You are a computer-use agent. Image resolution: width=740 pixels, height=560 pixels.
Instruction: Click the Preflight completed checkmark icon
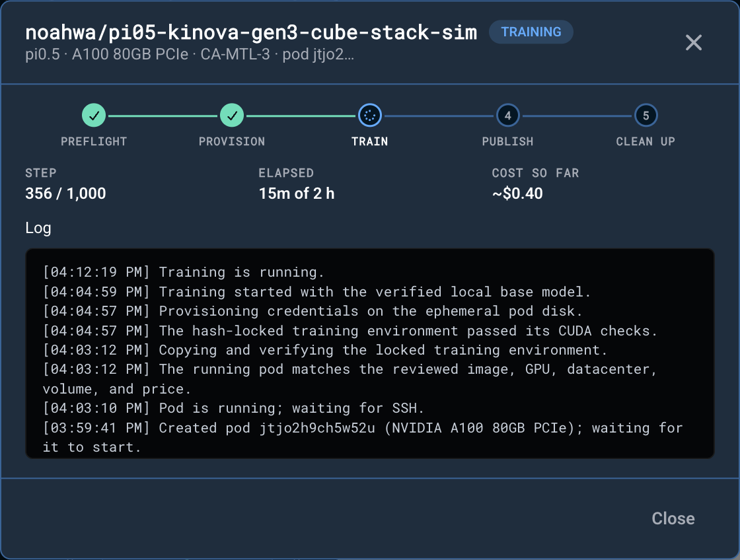(x=94, y=115)
